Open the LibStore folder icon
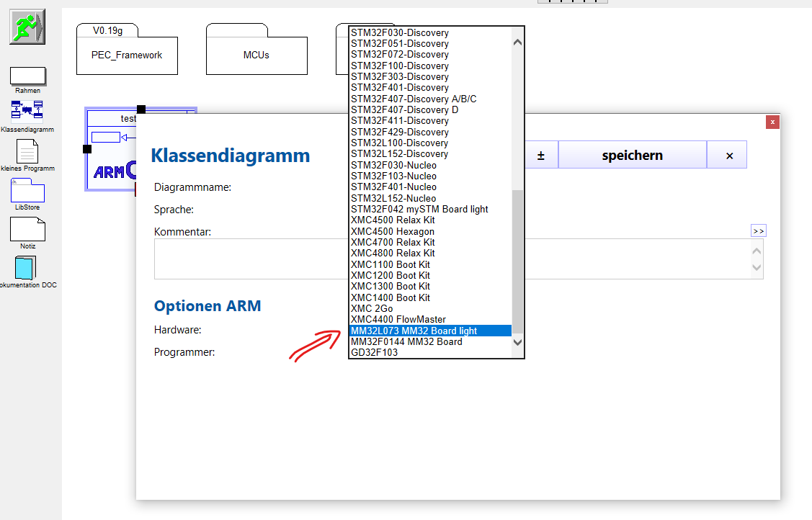Image resolution: width=812 pixels, height=520 pixels. click(27, 190)
